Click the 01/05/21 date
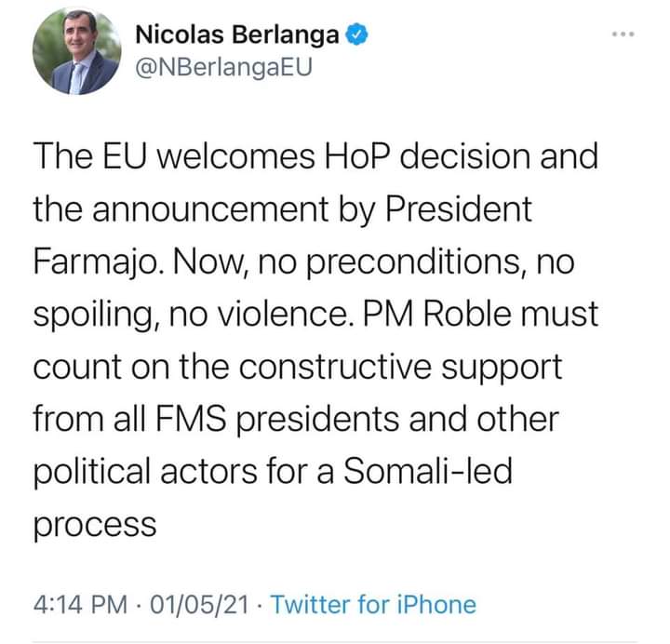Image resolution: width=670 pixels, height=644 pixels. click(205, 605)
